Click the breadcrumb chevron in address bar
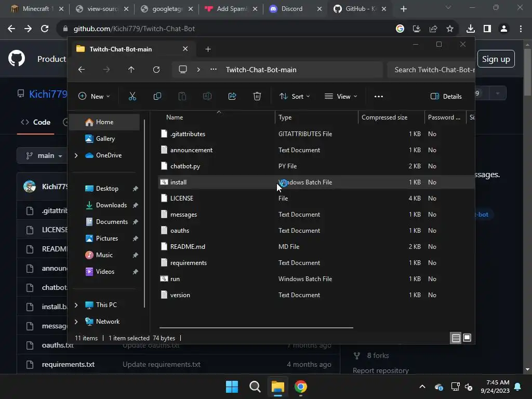 pos(198,70)
